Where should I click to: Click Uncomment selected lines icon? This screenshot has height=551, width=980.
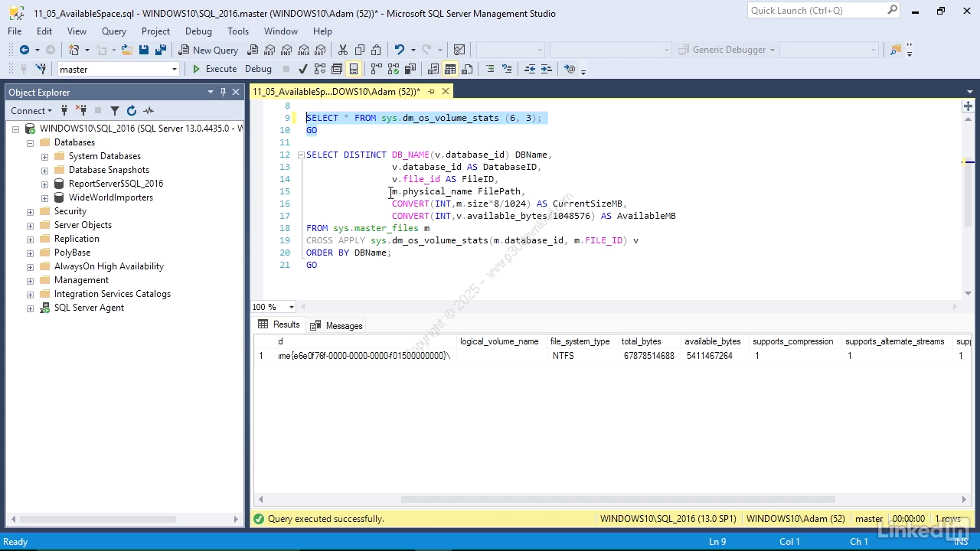click(x=507, y=69)
